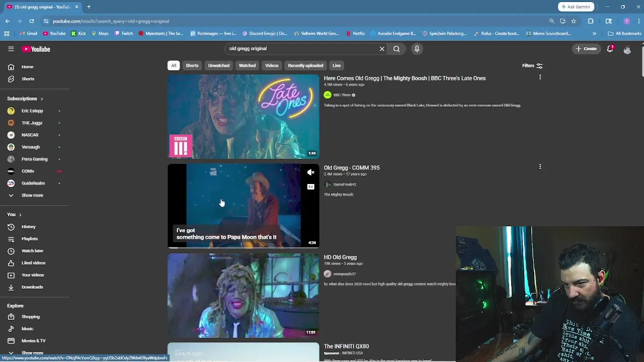Open the Versaugh subscription
The image size is (644, 362).
click(30, 147)
